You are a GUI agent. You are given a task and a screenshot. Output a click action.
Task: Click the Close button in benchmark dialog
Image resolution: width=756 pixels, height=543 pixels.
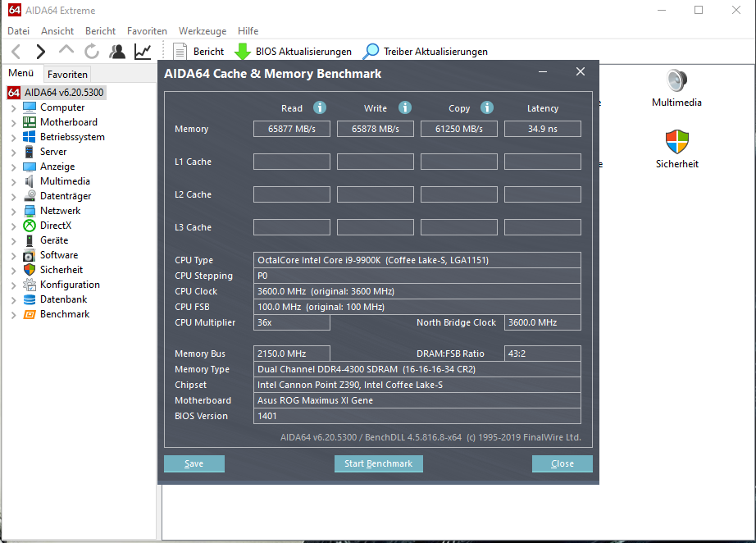pyautogui.click(x=562, y=463)
